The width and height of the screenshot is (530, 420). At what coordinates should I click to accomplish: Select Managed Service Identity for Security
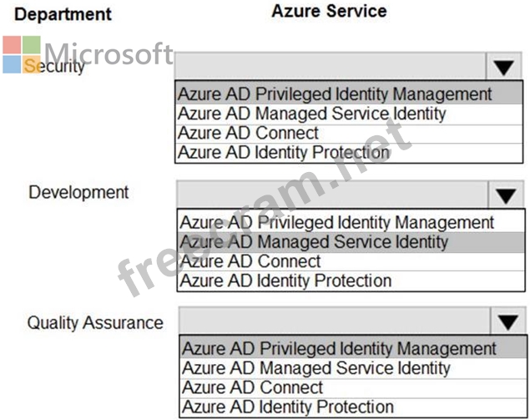point(349,114)
